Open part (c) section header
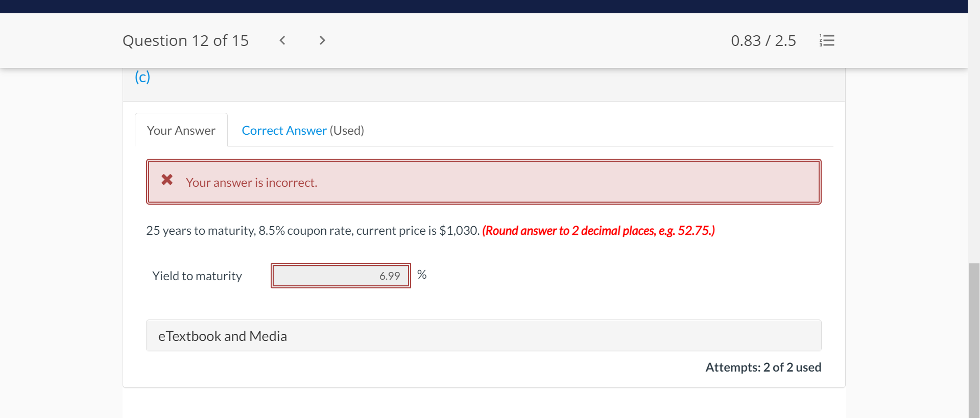Screen dimensions: 980x418 (x=142, y=77)
